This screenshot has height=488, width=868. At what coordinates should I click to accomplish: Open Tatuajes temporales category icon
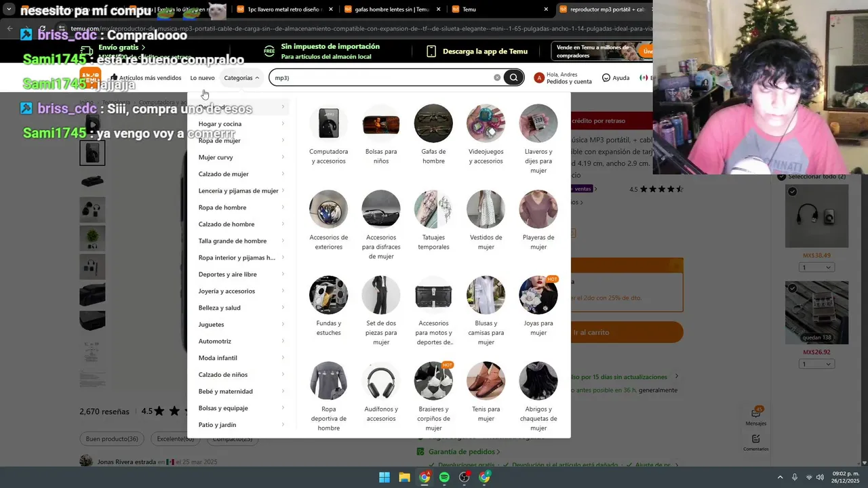[433, 209]
